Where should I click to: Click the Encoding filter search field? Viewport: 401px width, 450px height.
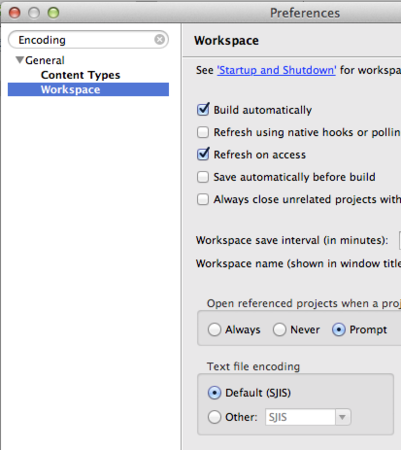(88, 40)
